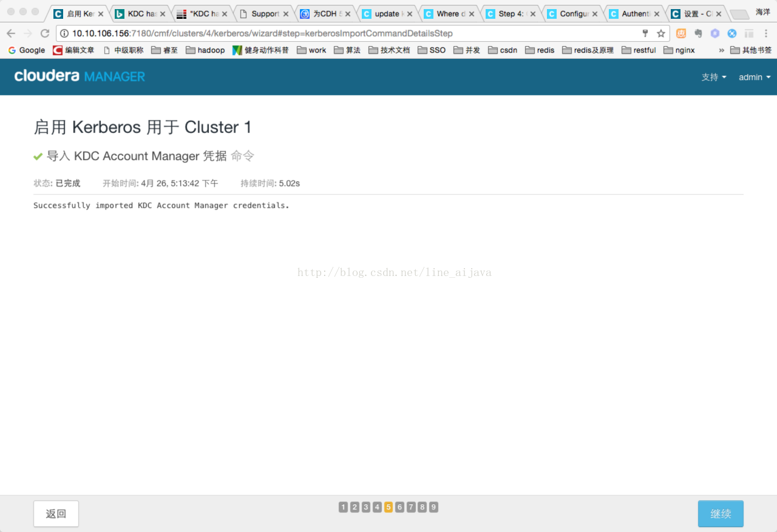Click the purple hexagon extension icon
This screenshot has width=777, height=532.
tap(715, 33)
